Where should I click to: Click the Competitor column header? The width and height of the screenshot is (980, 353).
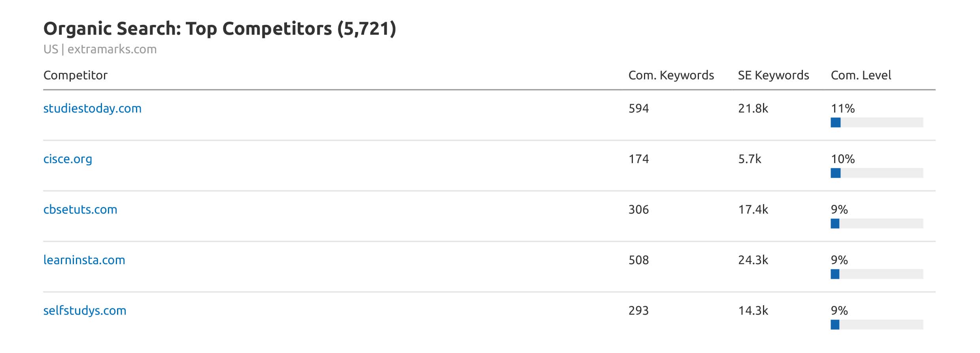pos(75,75)
